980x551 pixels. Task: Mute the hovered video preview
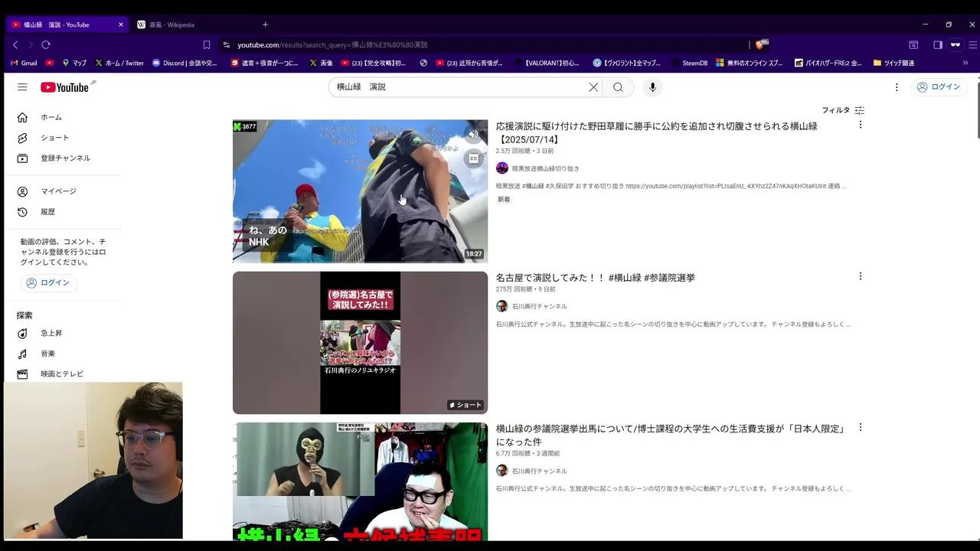pyautogui.click(x=473, y=134)
